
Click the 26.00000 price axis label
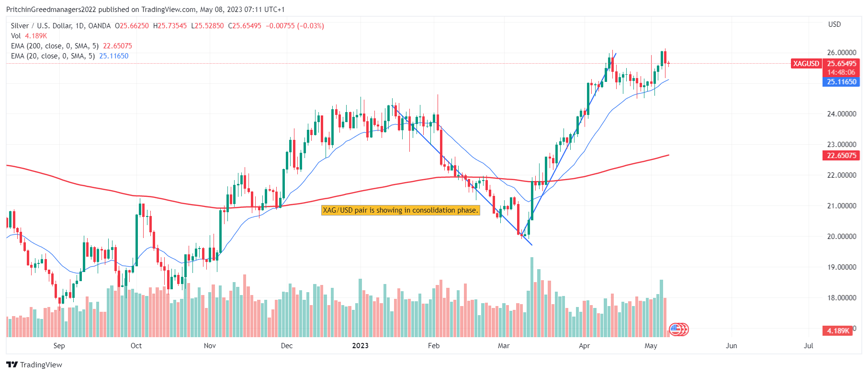842,53
